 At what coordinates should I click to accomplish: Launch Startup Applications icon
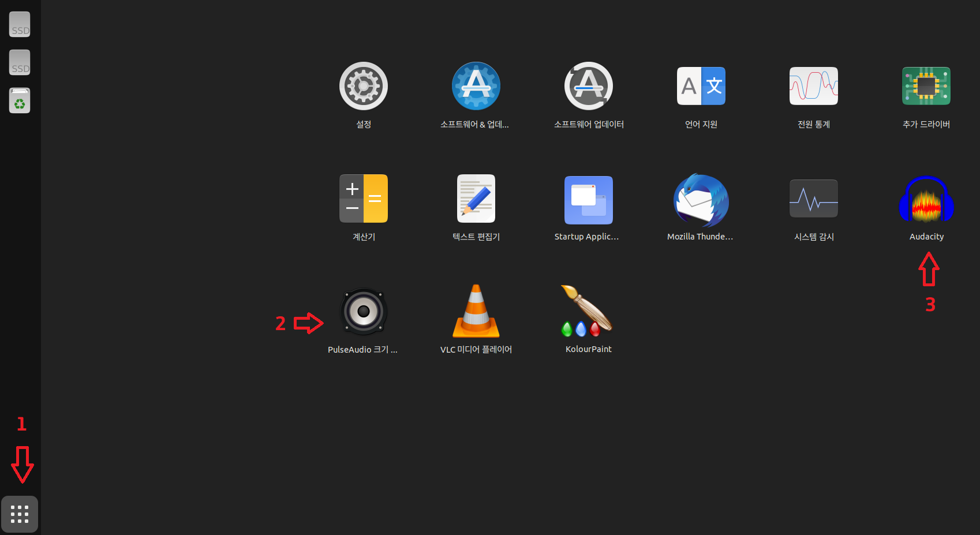589,200
